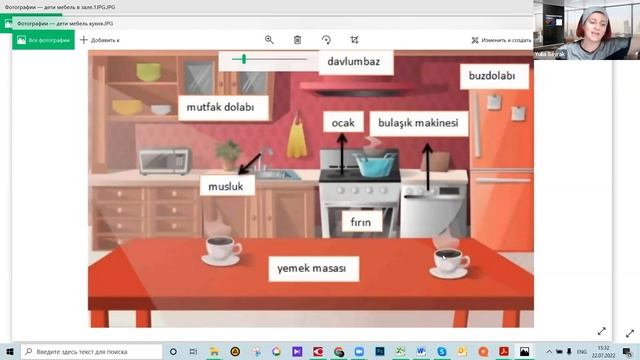Switch the ENG language indicator

(582, 351)
